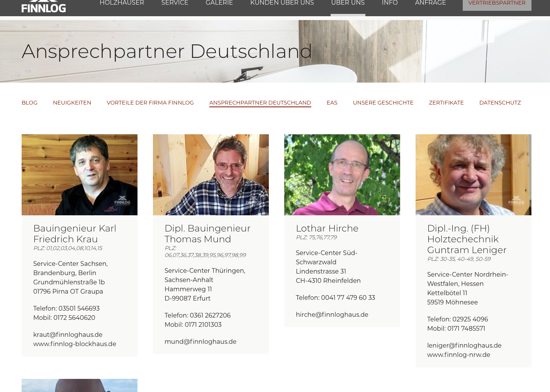Click email hirche@finnloghaus.de
Screen dimensions: 550x392
point(332,314)
